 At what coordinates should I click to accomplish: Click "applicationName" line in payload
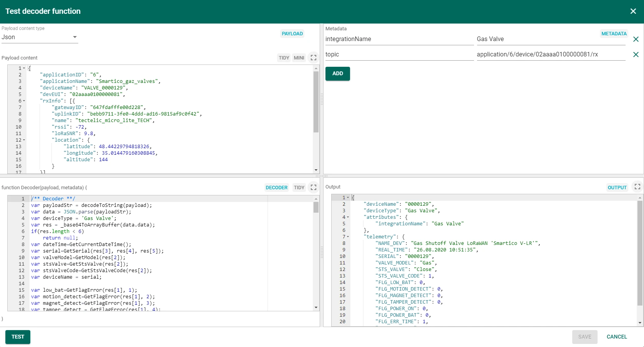(100, 81)
